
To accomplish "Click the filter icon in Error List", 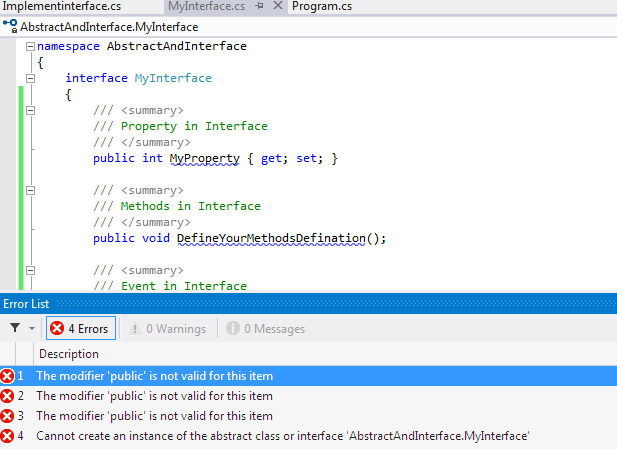I will click(x=15, y=328).
